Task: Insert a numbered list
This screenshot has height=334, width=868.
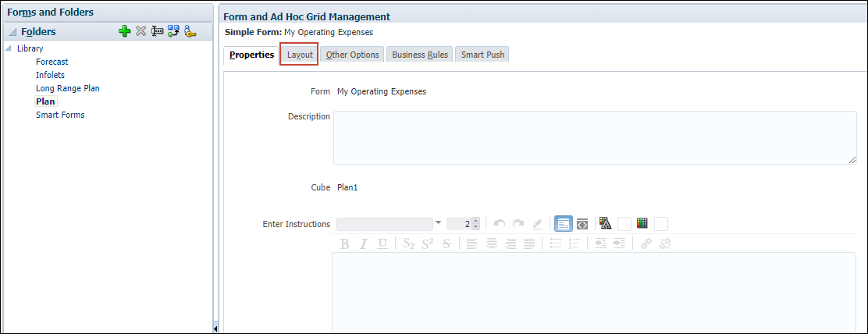Action: click(x=574, y=243)
